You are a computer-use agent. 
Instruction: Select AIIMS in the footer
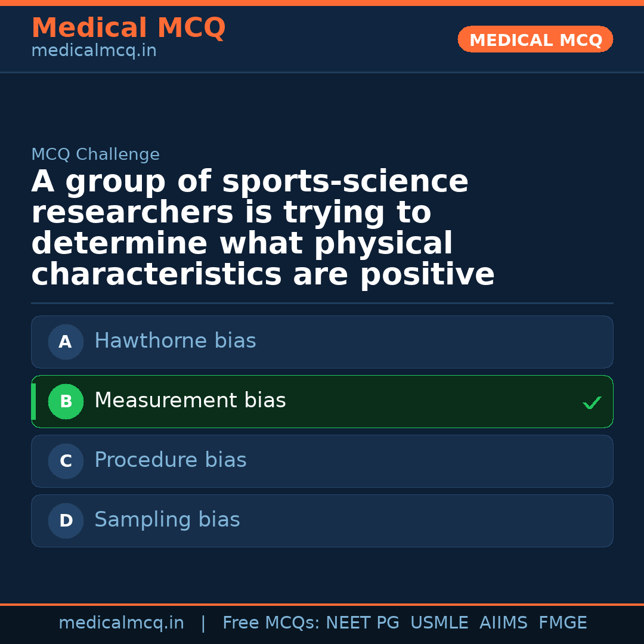coord(503,623)
